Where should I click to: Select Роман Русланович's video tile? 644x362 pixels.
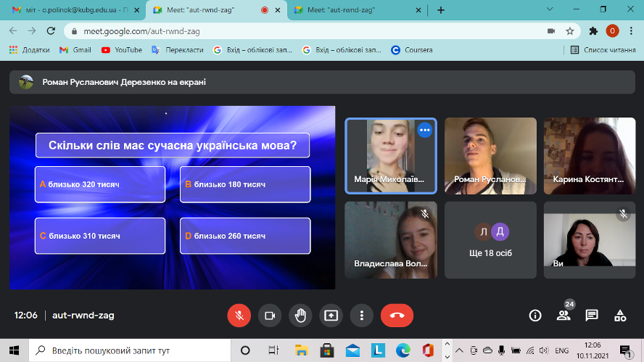click(x=490, y=156)
